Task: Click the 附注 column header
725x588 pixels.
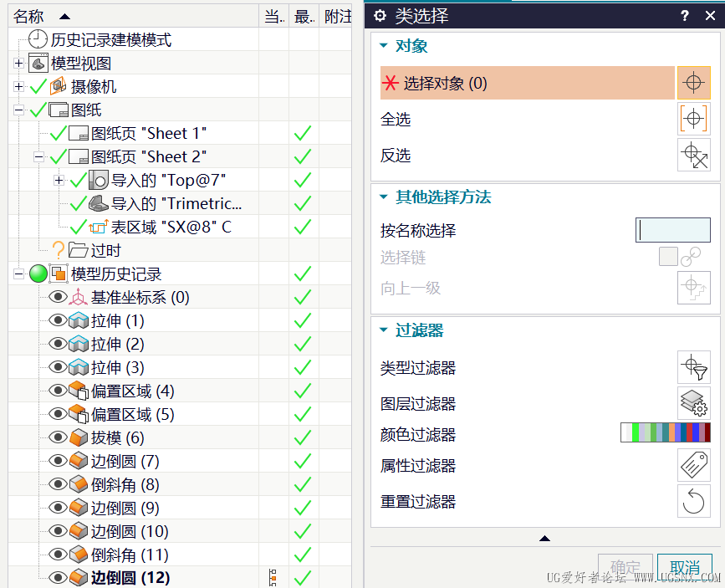Action: tap(335, 16)
